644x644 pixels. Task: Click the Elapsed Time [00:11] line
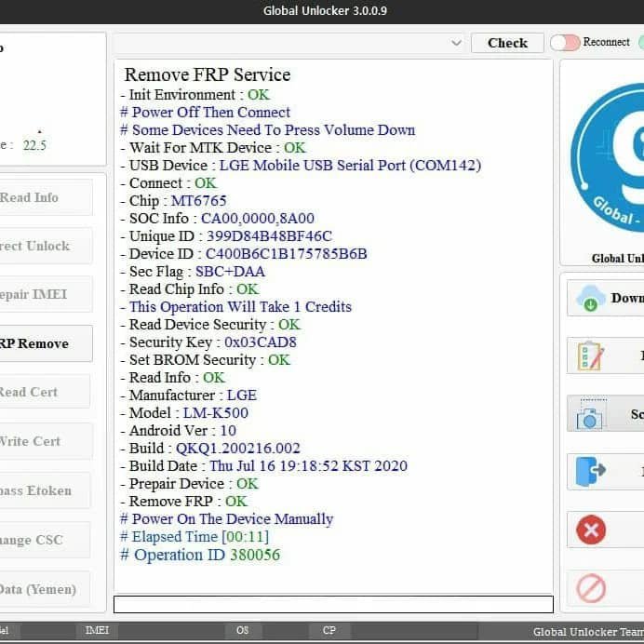tap(195, 537)
